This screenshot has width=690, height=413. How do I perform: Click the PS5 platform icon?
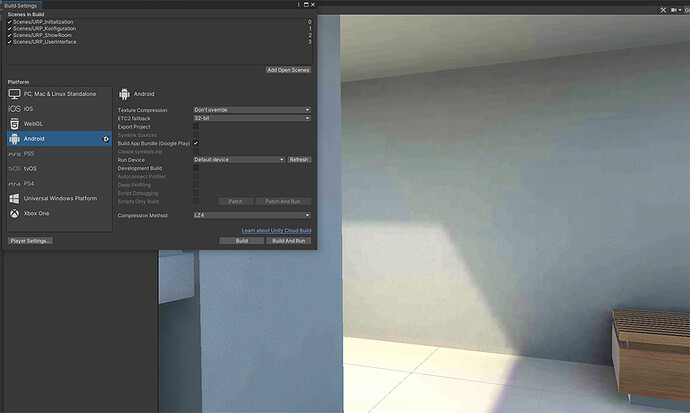15,154
